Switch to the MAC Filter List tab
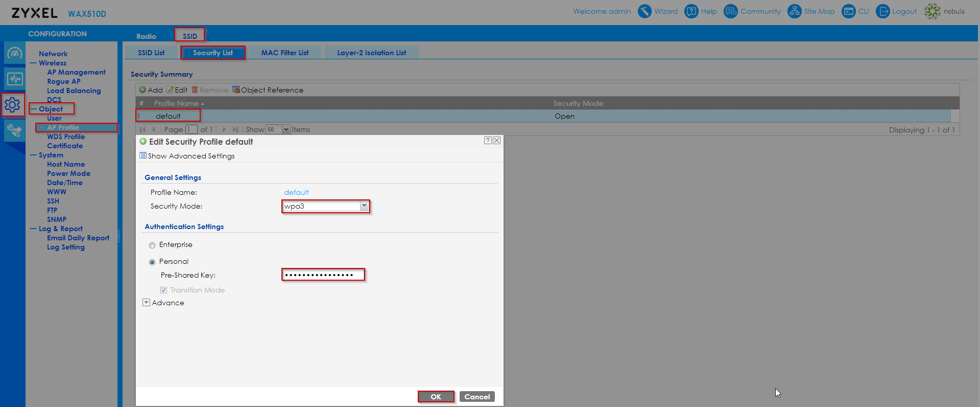The height and width of the screenshot is (407, 980). point(285,53)
